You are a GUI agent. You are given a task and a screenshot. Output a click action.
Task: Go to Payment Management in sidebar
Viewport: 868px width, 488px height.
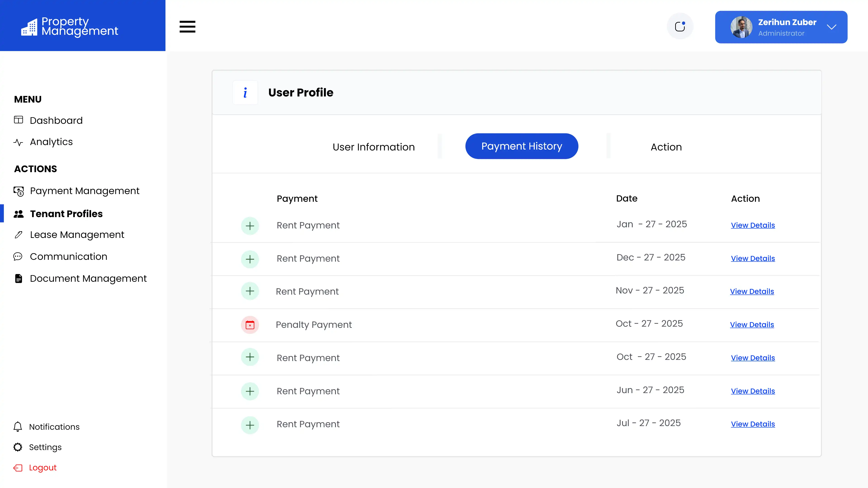click(84, 191)
